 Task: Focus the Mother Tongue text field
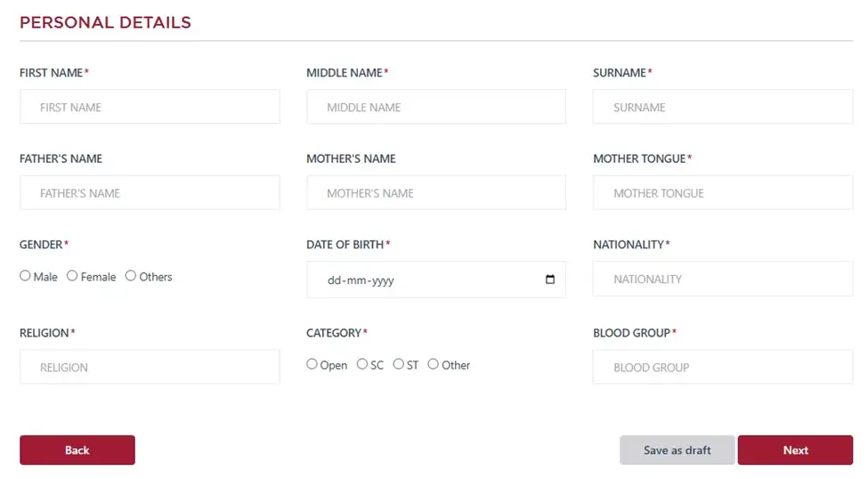point(722,192)
